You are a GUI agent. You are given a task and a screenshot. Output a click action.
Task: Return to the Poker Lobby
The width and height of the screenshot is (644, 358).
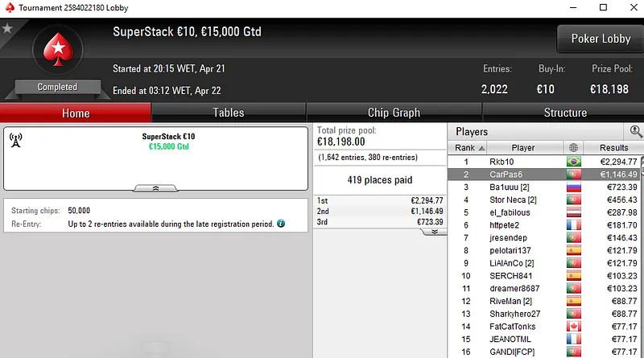pos(601,39)
